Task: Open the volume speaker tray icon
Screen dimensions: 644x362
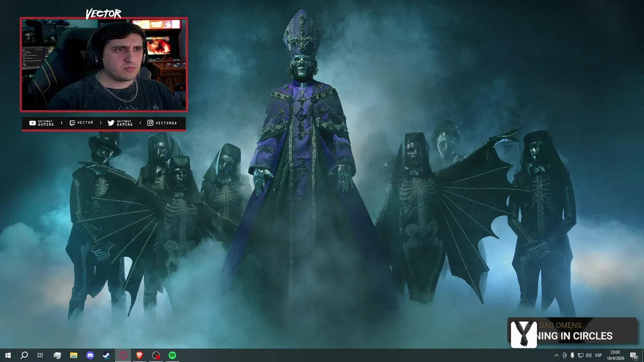Action: pos(588,355)
